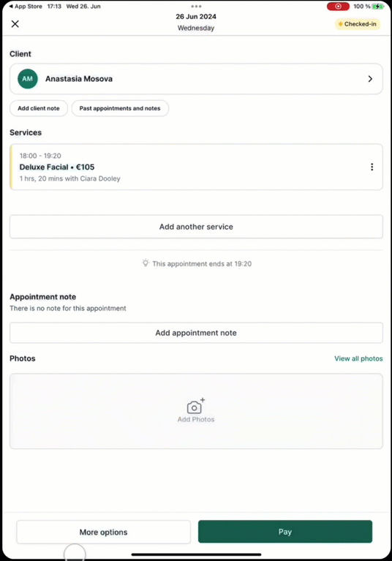Tap the three-dot multitasking icon at top
Viewport: 392px width, 561px height.
(x=196, y=6)
